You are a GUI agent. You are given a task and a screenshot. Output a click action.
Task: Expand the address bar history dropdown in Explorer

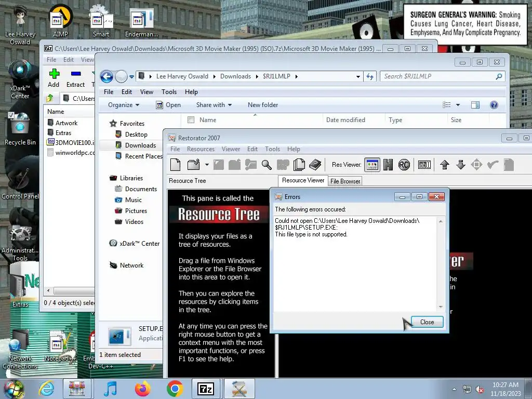(x=358, y=77)
